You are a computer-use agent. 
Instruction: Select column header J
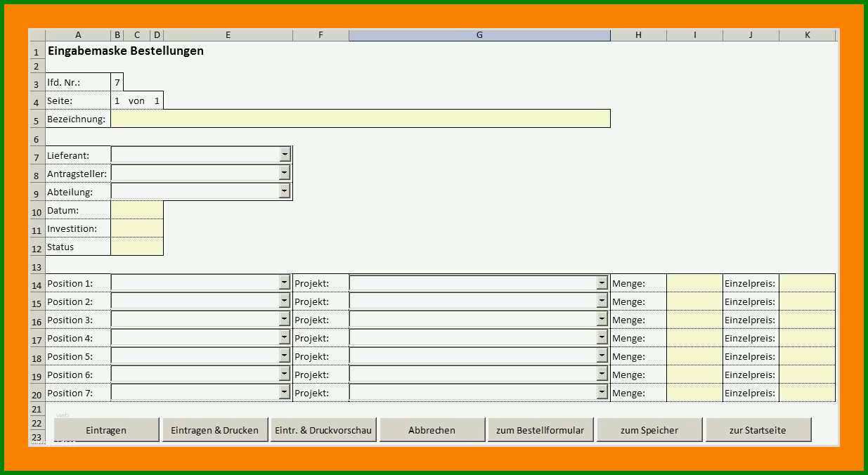(751, 35)
